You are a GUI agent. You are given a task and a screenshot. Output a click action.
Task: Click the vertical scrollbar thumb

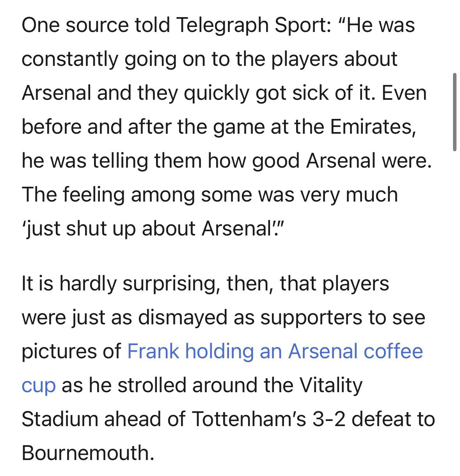(454, 111)
